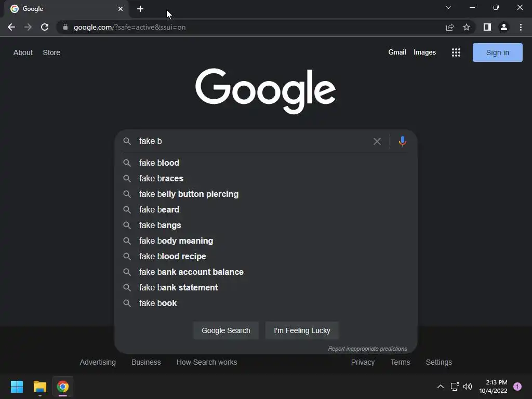This screenshot has height=399, width=532.
Task: Share this page icon in address bar
Action: tap(450, 27)
